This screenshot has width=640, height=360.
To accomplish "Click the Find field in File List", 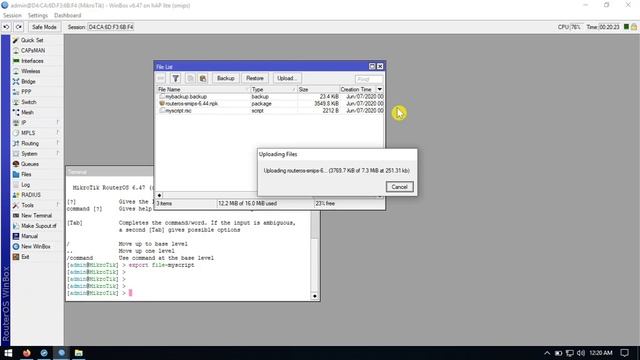I will tap(369, 79).
